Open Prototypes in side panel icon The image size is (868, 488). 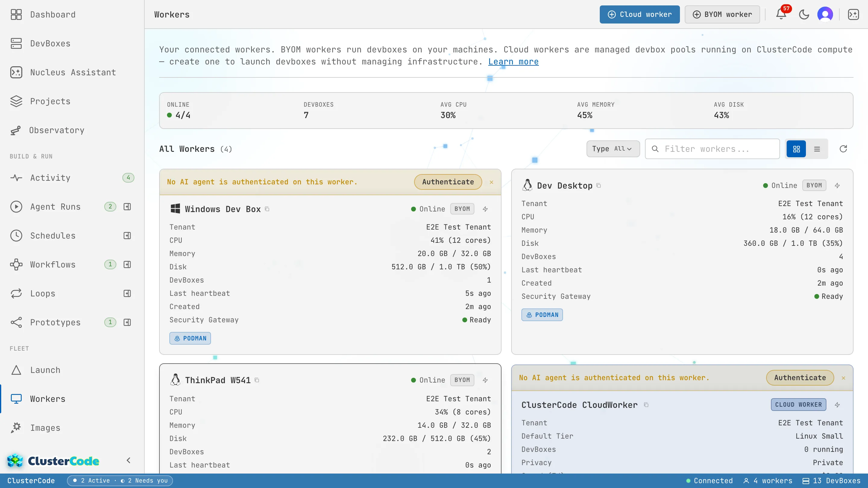(127, 322)
